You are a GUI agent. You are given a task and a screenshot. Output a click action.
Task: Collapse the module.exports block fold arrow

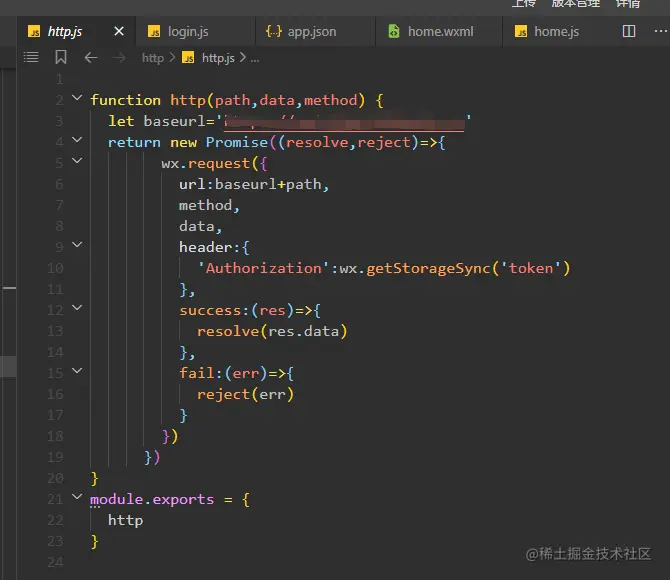[77, 497]
